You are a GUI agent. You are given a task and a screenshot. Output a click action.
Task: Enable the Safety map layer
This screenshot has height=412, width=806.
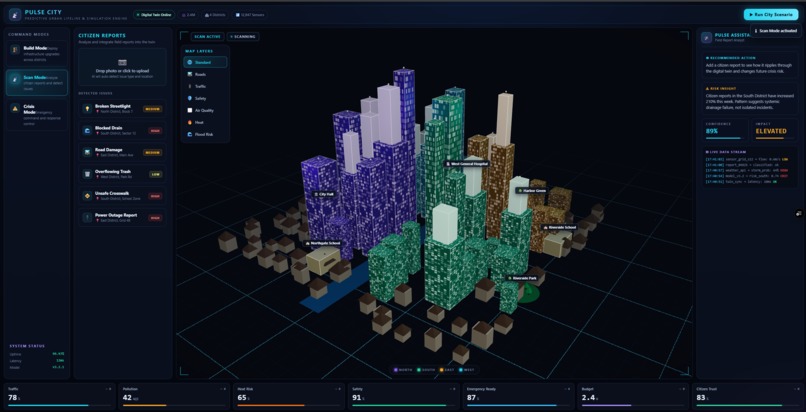tap(205, 98)
